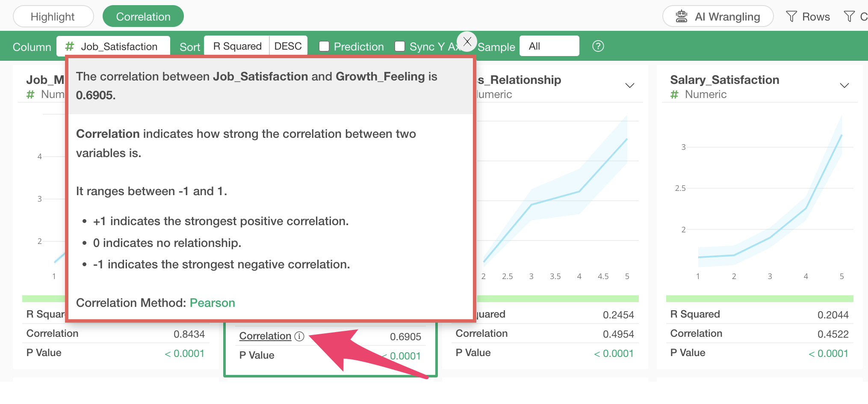The height and width of the screenshot is (404, 868).
Task: Click the Rows filter funnel icon
Action: pyautogui.click(x=791, y=17)
